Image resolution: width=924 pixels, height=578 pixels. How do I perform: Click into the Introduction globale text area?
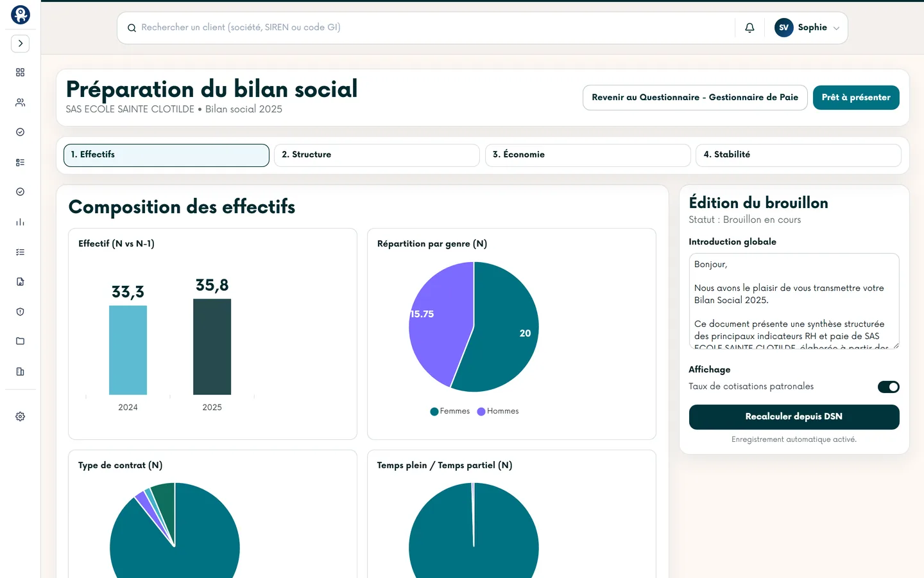coord(794,301)
